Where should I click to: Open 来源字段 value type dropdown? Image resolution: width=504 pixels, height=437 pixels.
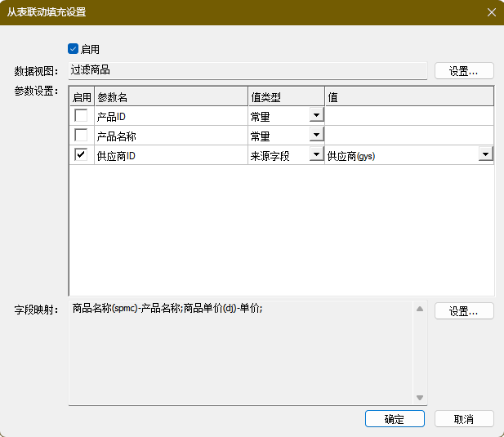click(x=317, y=154)
